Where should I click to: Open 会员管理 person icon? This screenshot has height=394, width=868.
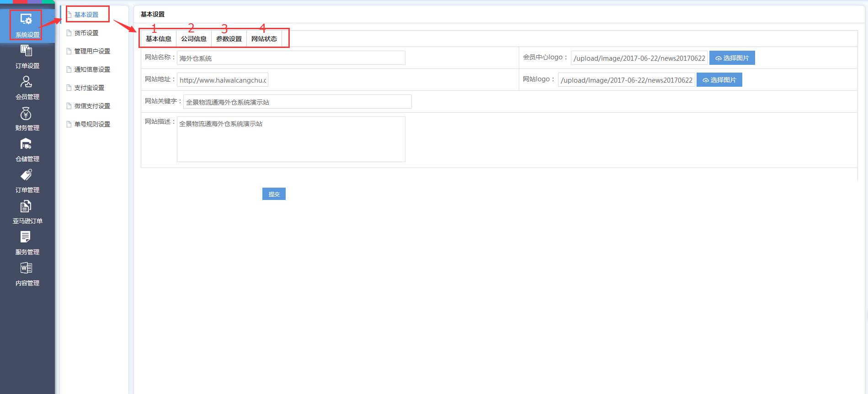[26, 82]
